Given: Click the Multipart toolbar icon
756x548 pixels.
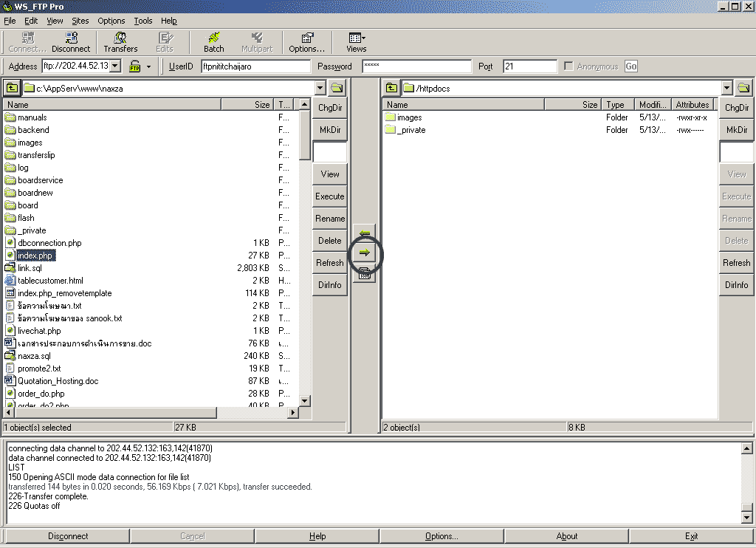Looking at the screenshot, I should (x=257, y=42).
